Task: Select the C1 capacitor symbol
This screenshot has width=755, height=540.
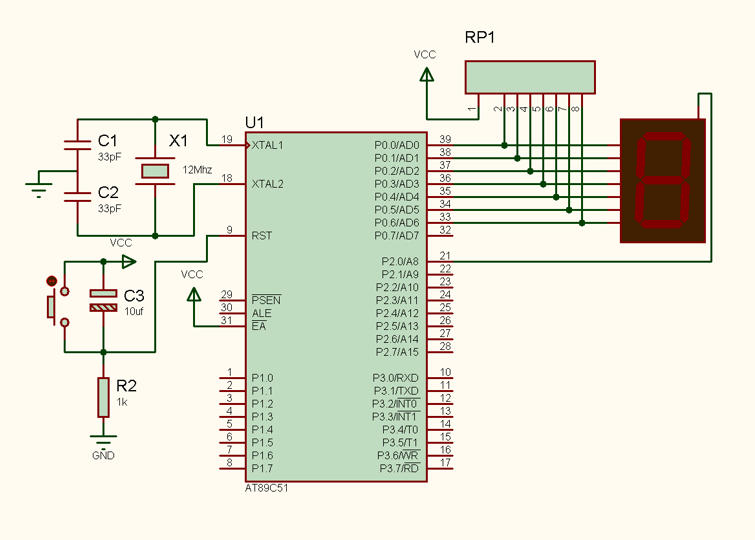Action: (78, 145)
